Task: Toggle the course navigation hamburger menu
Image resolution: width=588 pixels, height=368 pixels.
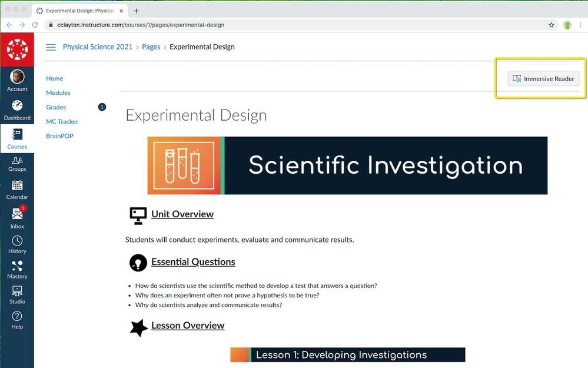Action: click(51, 47)
